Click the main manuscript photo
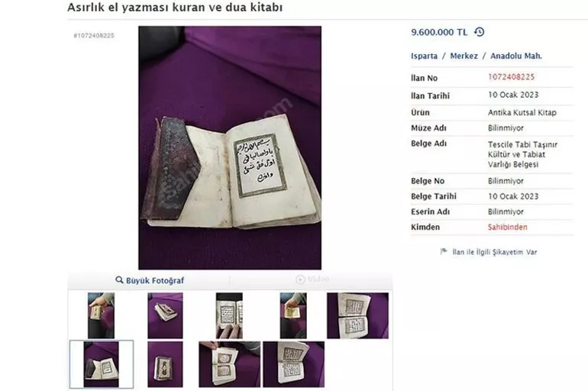Screen dimensions: 588x391 pyautogui.click(x=230, y=147)
